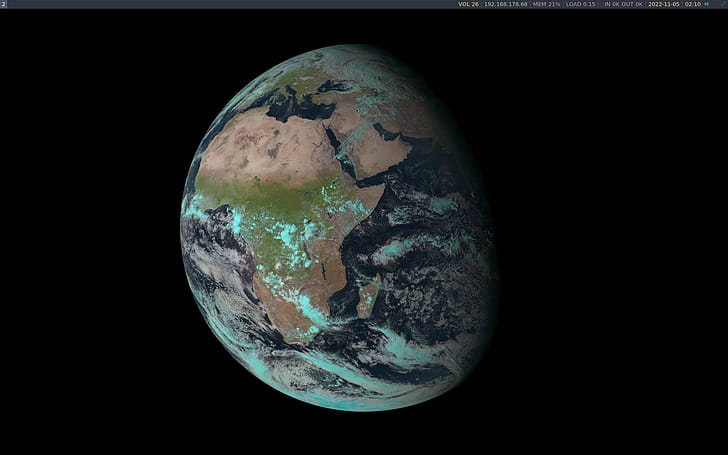Click Madagascar island on the Earth image

(x=367, y=295)
